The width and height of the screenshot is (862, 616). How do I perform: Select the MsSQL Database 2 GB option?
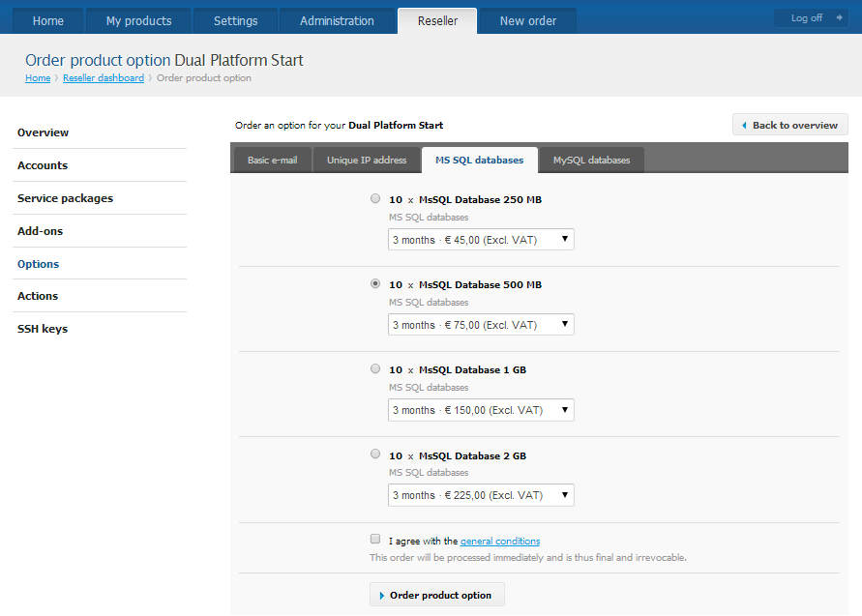coord(375,454)
